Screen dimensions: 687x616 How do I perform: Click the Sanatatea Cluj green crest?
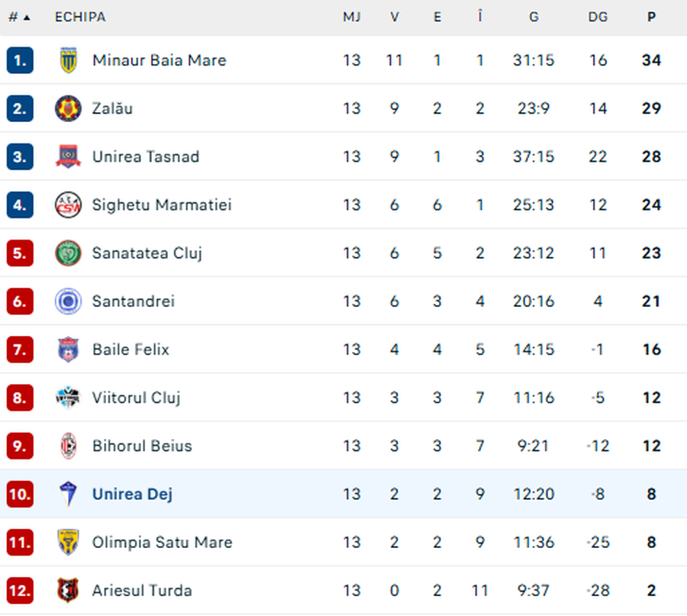[x=69, y=253]
